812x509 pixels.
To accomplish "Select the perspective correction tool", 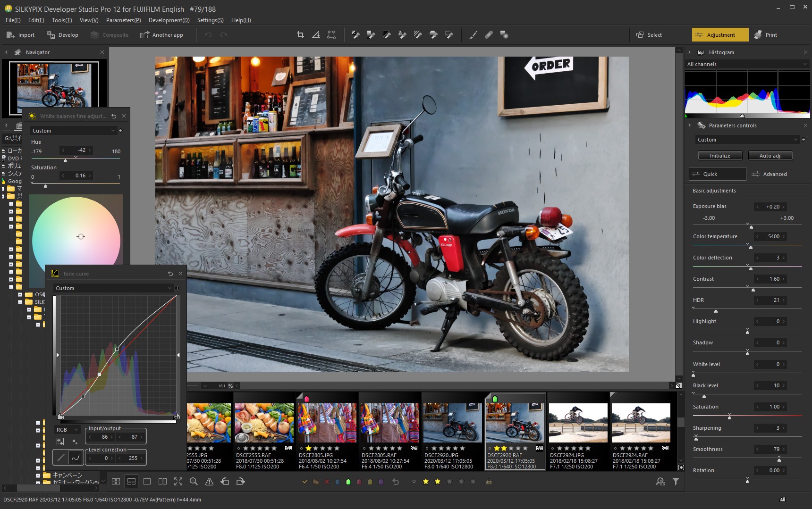I will [x=331, y=34].
